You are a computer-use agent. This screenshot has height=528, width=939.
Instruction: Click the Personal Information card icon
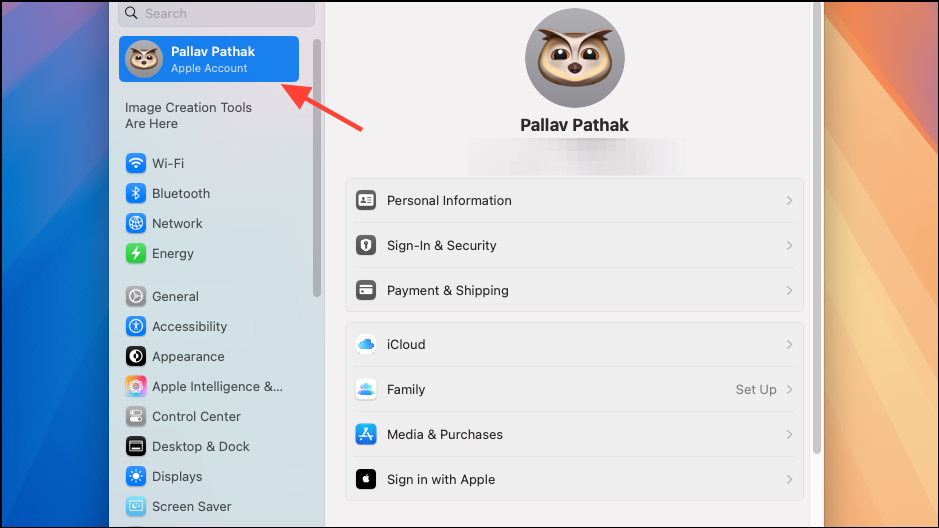[366, 200]
